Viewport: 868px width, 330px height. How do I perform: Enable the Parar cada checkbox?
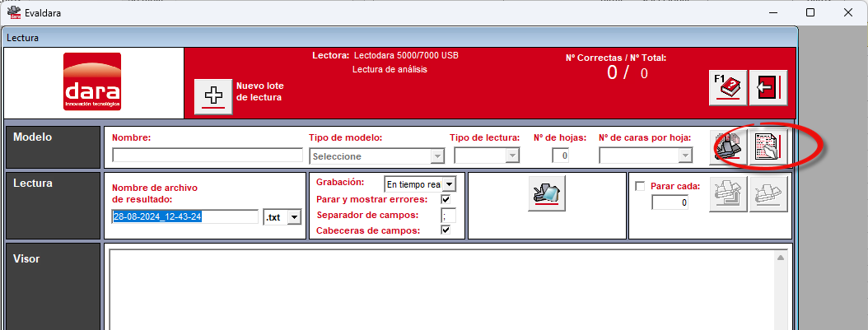(x=640, y=187)
